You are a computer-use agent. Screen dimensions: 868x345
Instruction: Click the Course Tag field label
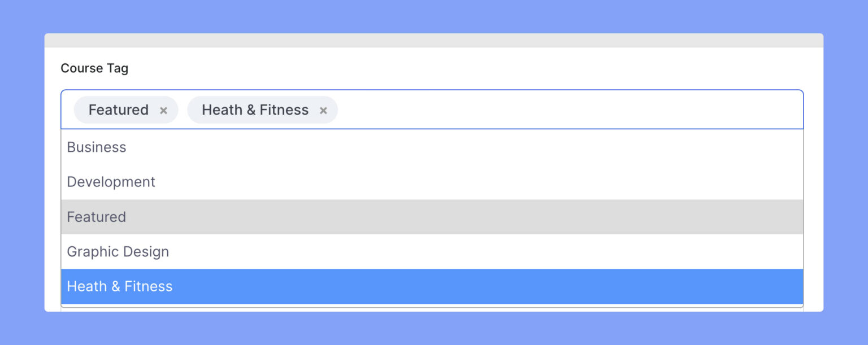point(94,68)
